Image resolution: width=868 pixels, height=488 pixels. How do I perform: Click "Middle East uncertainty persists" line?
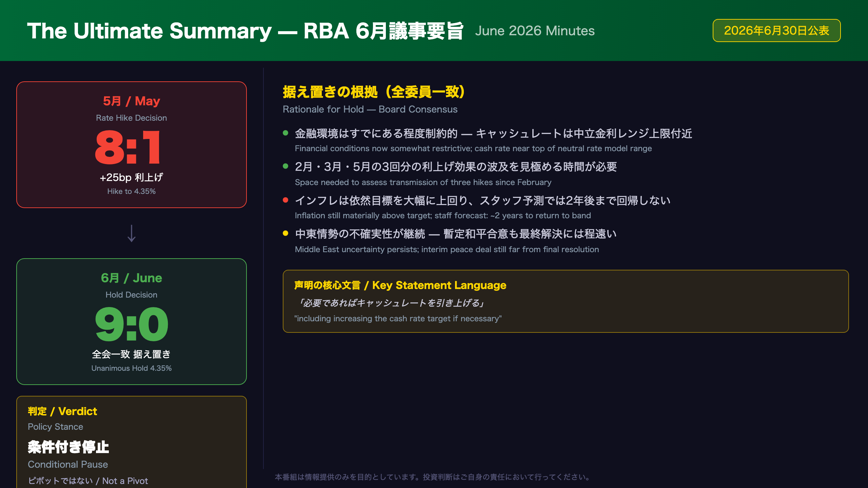point(447,249)
